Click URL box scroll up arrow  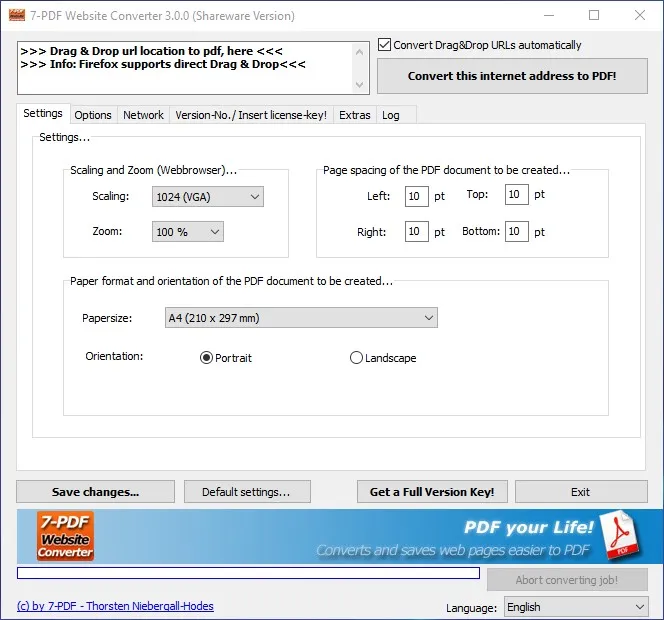(x=360, y=52)
